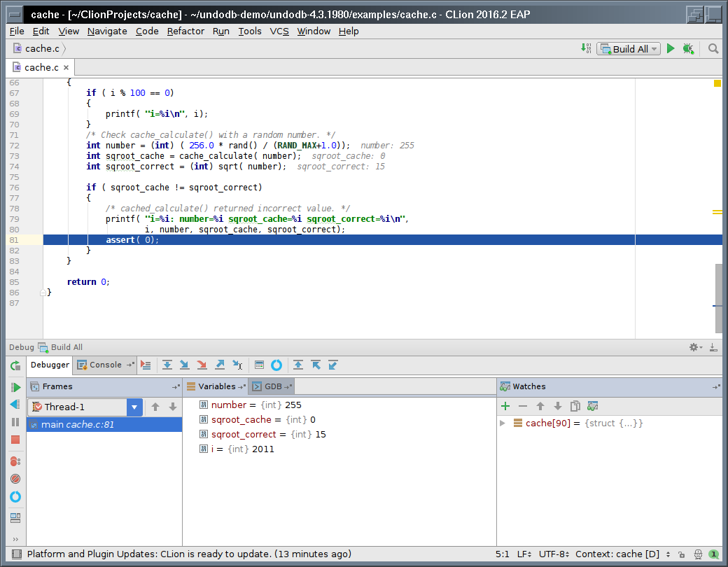
Task: Click the tool window toggle icon in status bar
Action: 17,554
